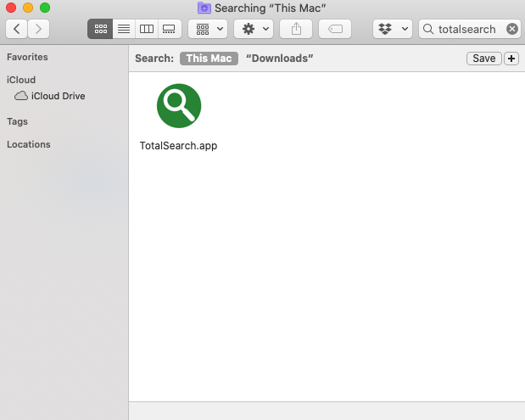Open the Dropbox toolbar dropdown

(393, 29)
